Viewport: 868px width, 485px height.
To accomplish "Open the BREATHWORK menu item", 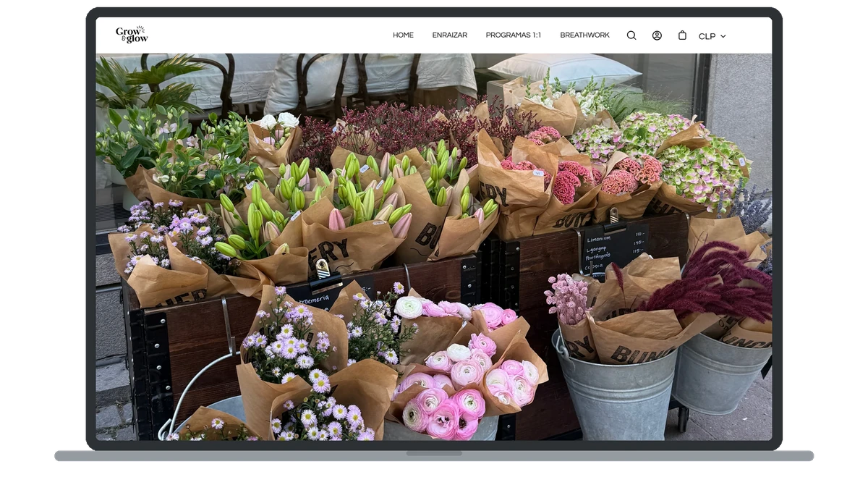I will pos(584,35).
